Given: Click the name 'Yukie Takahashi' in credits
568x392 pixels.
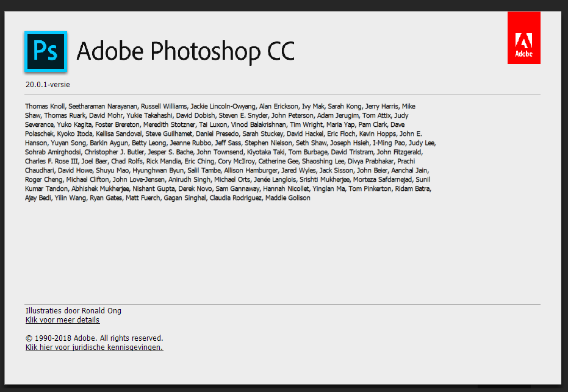Looking at the screenshot, I should (149, 116).
